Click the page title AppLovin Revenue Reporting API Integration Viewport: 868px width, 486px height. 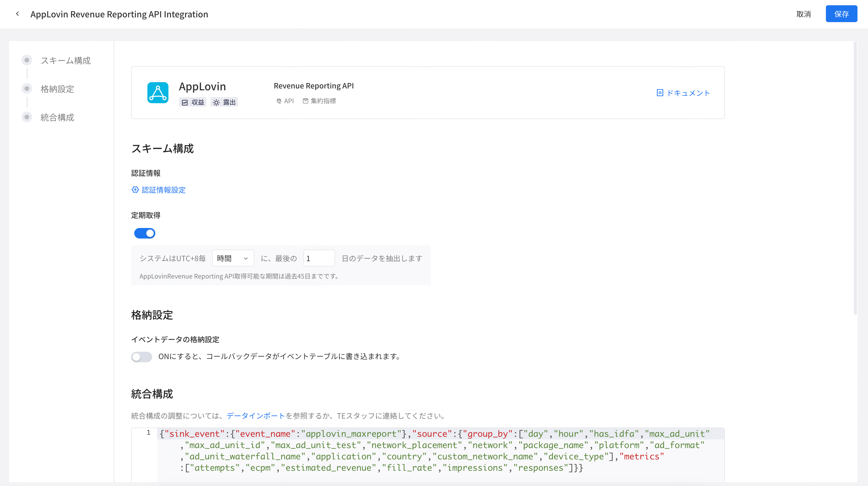tap(119, 14)
